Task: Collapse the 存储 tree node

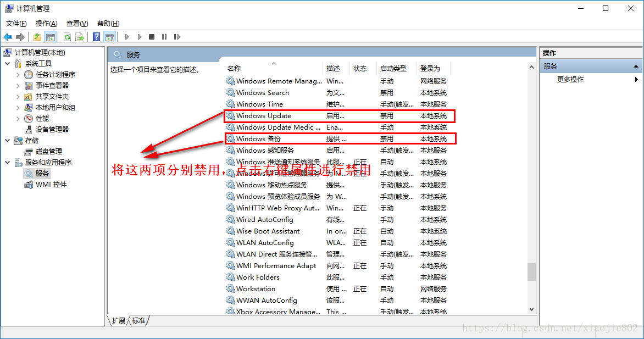Action: 7,141
